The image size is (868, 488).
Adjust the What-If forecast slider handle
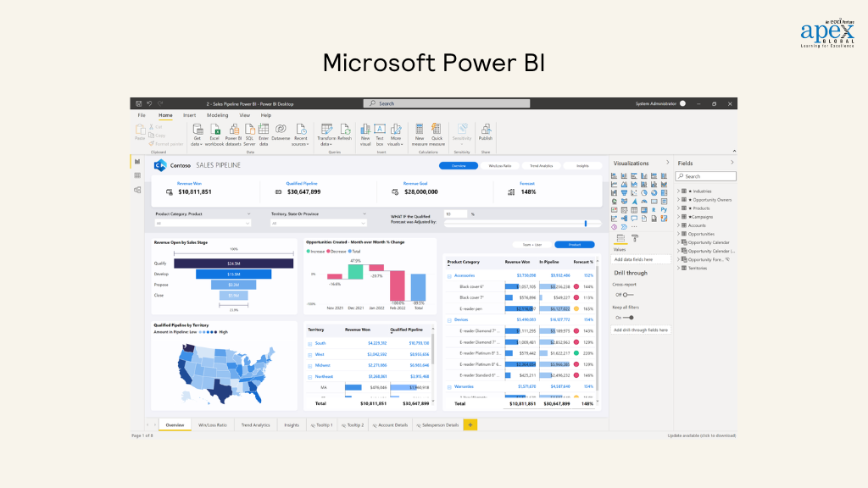585,224
